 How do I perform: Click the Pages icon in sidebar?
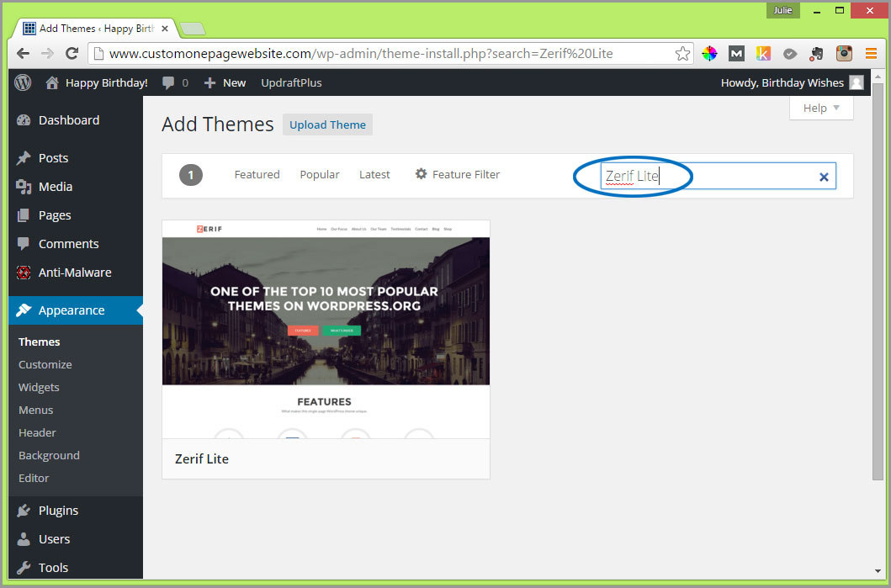(24, 215)
